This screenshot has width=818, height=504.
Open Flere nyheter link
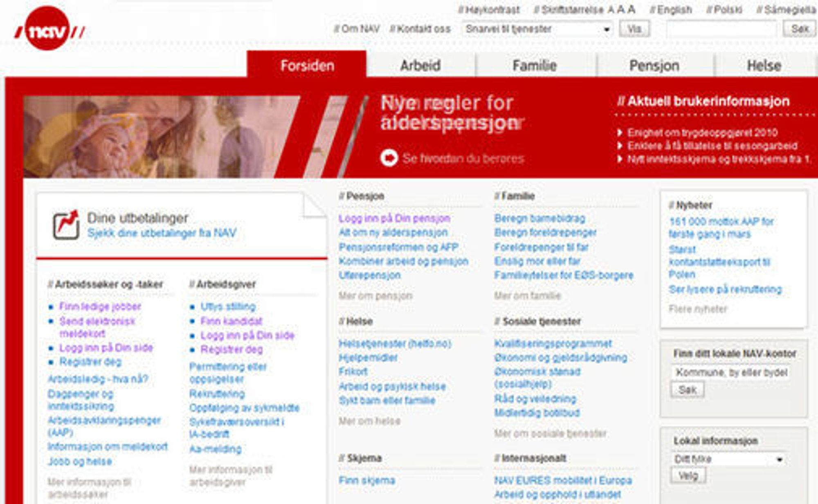pos(698,309)
